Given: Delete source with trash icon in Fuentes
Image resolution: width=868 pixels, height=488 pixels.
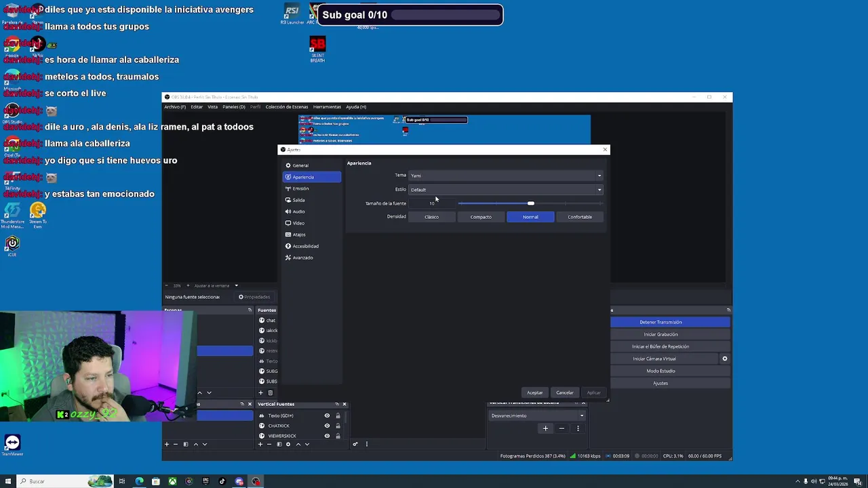Looking at the screenshot, I should (270, 393).
